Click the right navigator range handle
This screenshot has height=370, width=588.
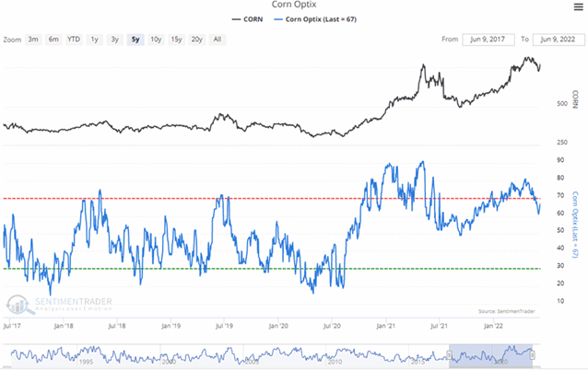(533, 353)
